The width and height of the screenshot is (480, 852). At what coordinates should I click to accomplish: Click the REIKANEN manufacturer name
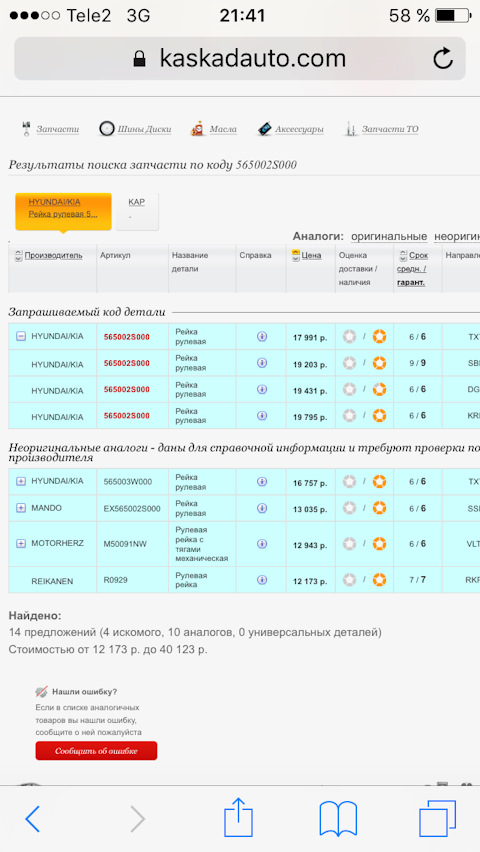(x=52, y=581)
